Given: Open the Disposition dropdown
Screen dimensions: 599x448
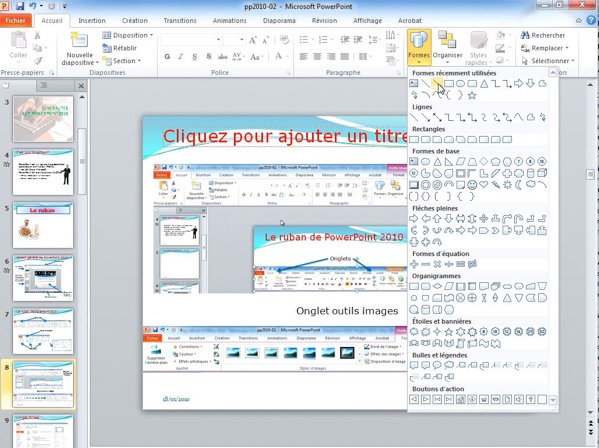Looking at the screenshot, I should 128,35.
